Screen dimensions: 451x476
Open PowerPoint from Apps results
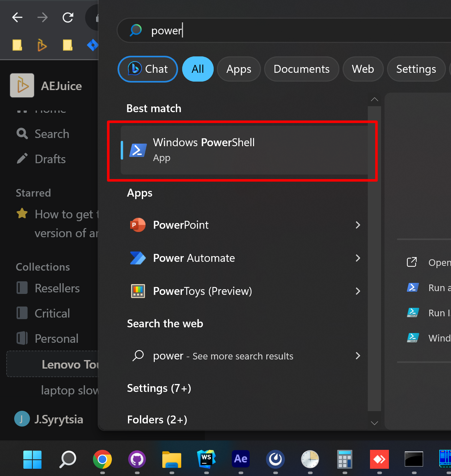(x=244, y=225)
